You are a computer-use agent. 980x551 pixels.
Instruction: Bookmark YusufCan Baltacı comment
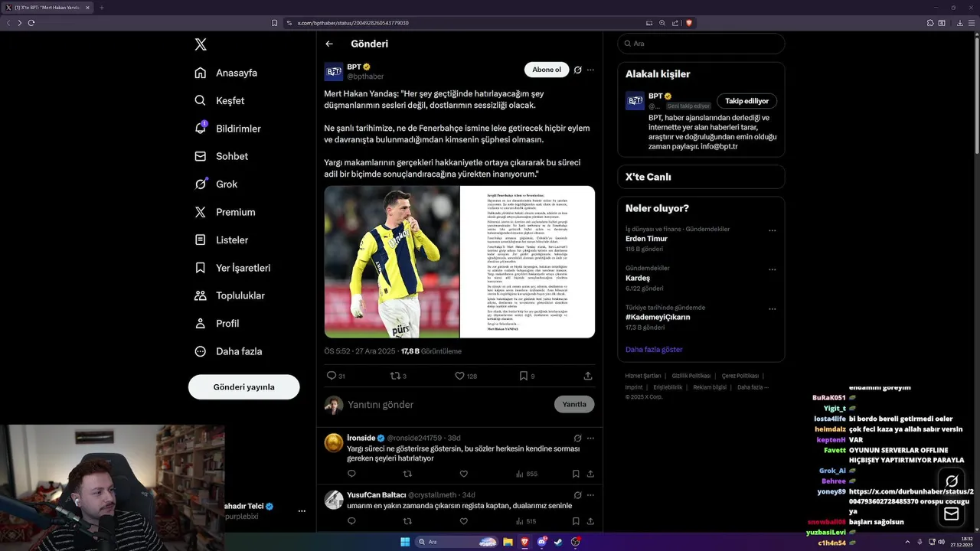tap(576, 521)
